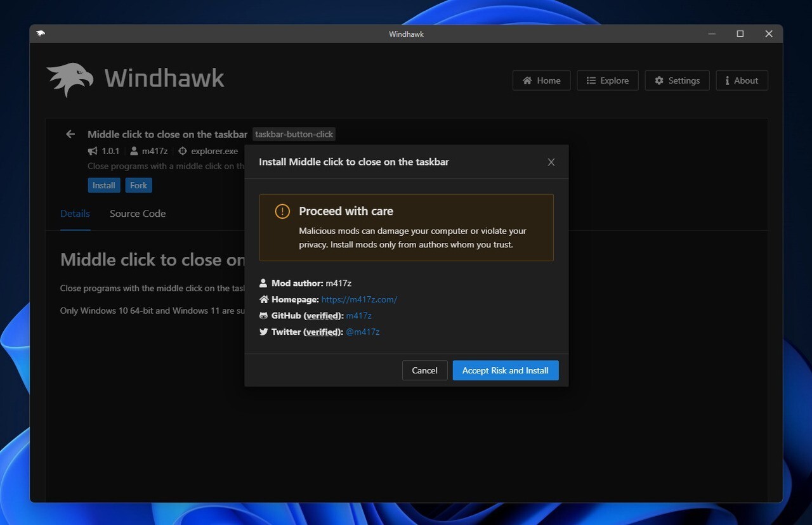Click the Settings gear icon
The image size is (812, 525).
[x=658, y=81]
